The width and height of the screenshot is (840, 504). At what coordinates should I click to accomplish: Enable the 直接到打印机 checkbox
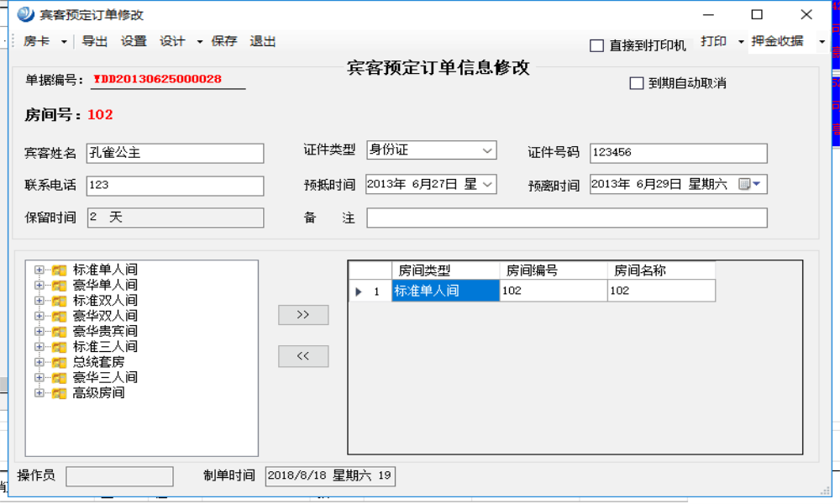point(597,46)
